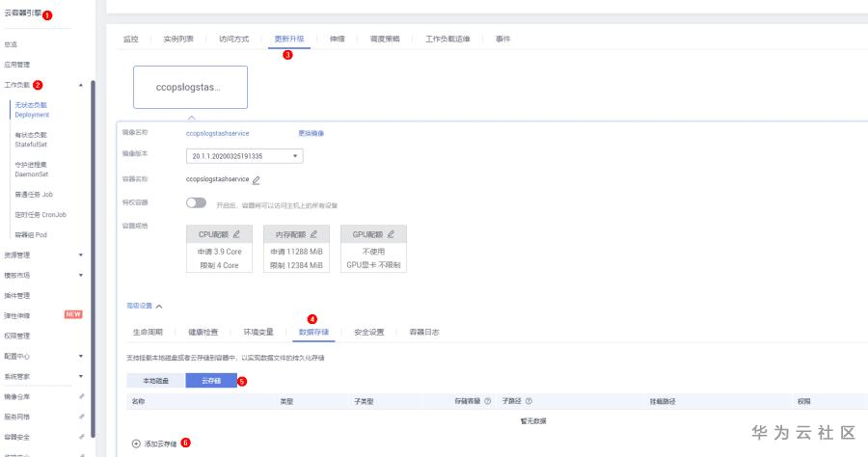Switch to the 健康检查 settings tab
The image size is (868, 457).
click(x=203, y=332)
